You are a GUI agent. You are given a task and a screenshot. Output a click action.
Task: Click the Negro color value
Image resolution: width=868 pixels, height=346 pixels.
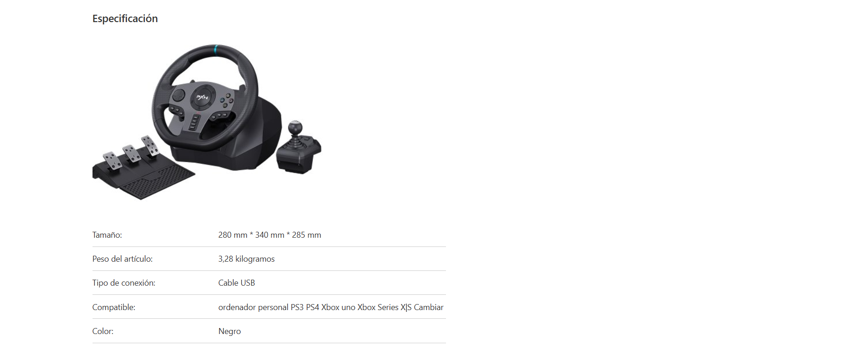point(230,331)
